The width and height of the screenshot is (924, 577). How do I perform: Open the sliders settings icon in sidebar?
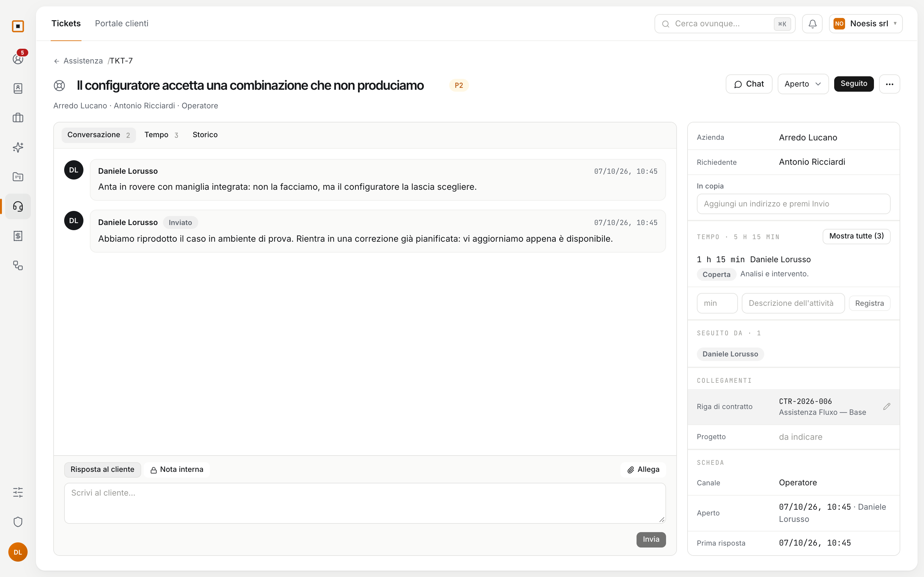click(18, 492)
